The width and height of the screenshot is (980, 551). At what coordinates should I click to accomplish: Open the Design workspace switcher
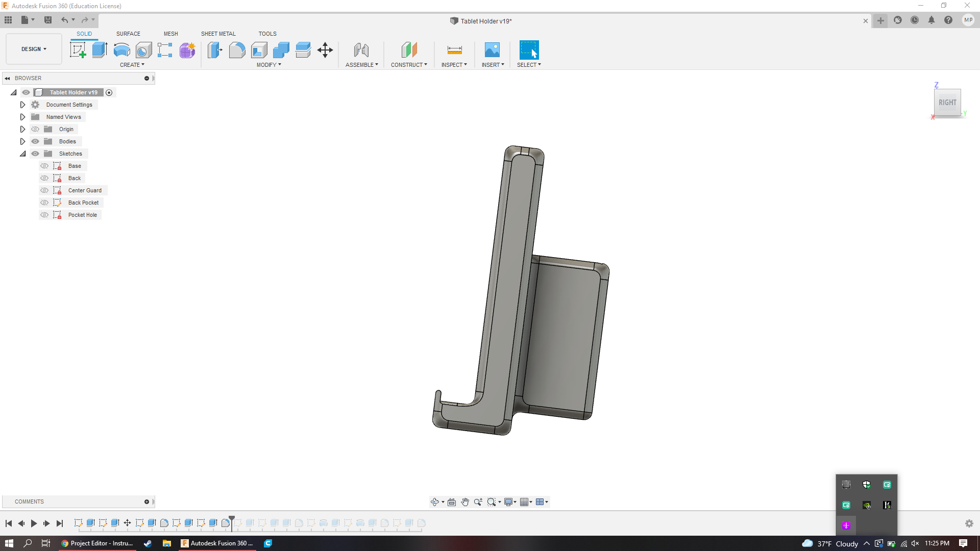[33, 48]
